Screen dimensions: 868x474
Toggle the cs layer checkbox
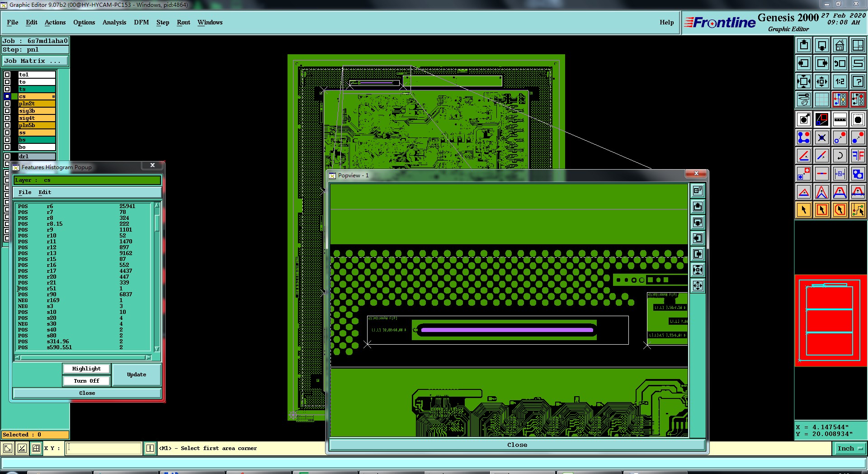pos(7,96)
